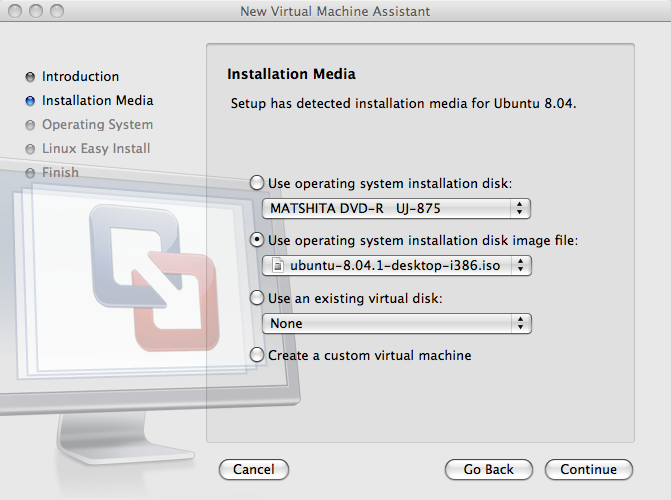The height and width of the screenshot is (500, 671).
Task: Click the window zoom button in title bar
Action: [x=57, y=11]
